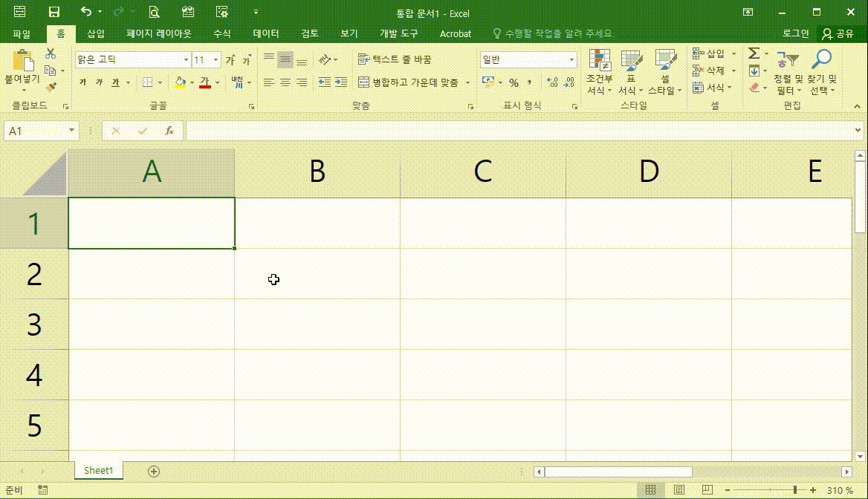Switch to page layout view

click(x=679, y=489)
